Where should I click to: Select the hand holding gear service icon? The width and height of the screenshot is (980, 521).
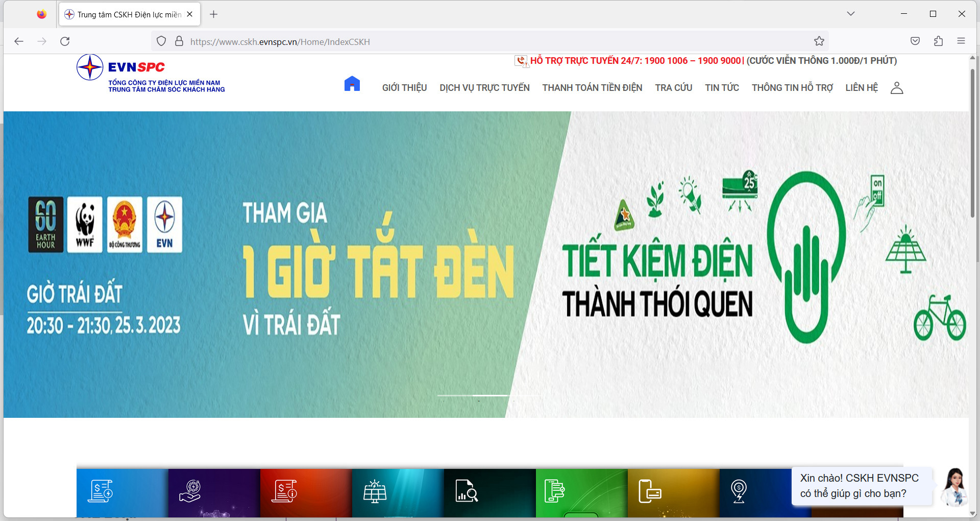[x=190, y=491]
